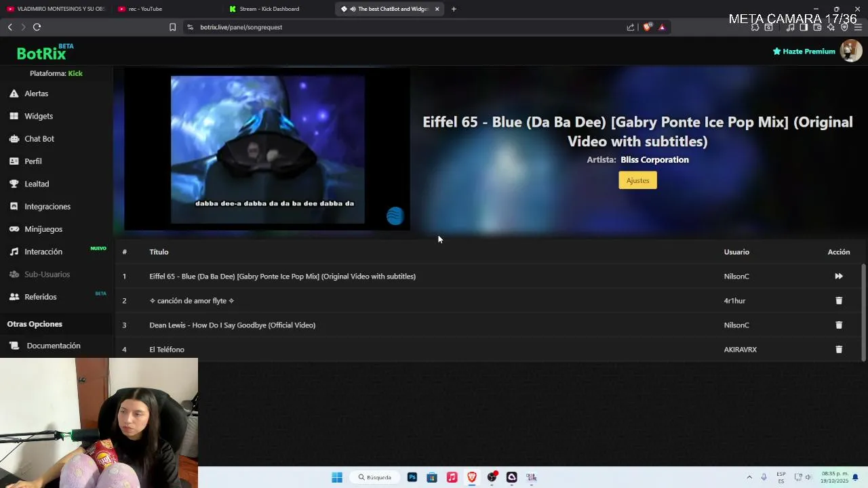Viewport: 868px width, 488px height.
Task: Open the Brave Shields icon
Action: tap(647, 27)
